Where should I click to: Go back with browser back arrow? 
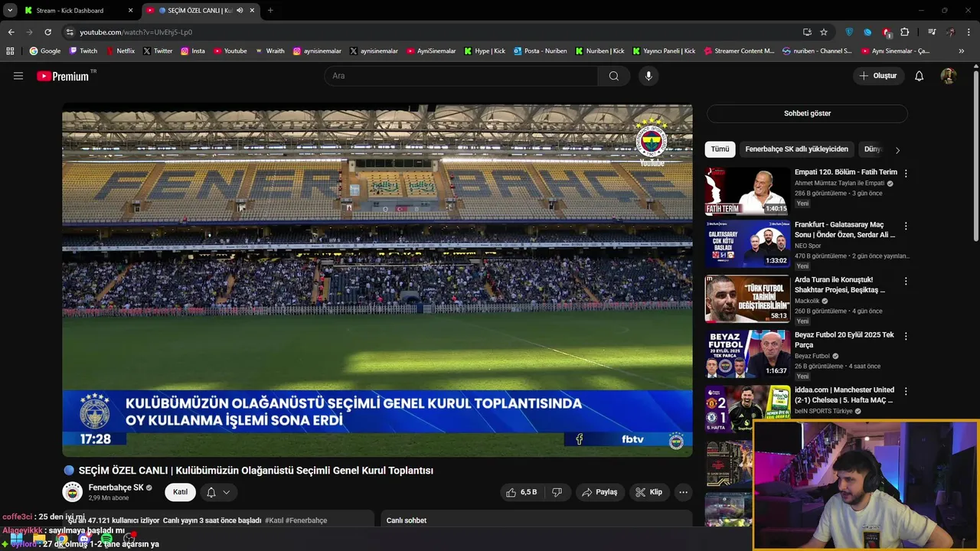[x=11, y=32]
